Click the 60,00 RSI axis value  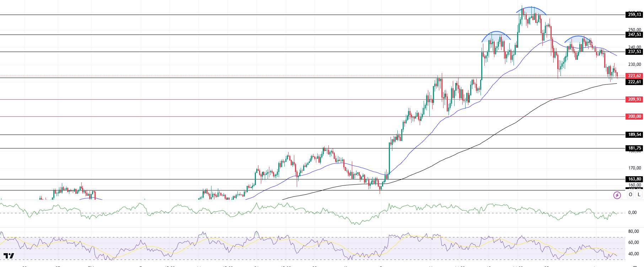coord(634,242)
